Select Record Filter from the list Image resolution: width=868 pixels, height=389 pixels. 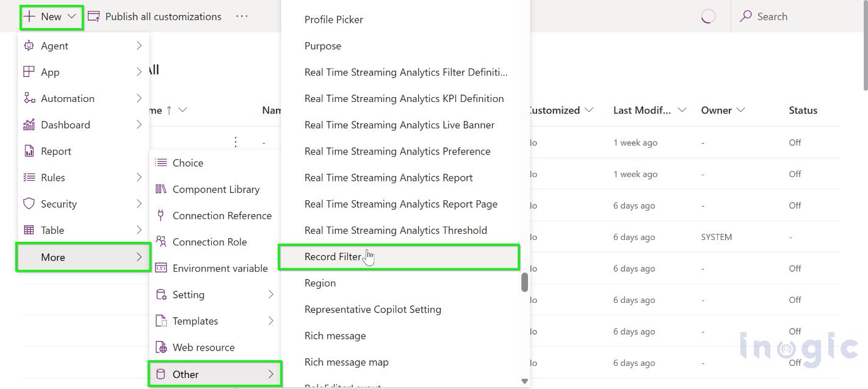[x=399, y=257]
